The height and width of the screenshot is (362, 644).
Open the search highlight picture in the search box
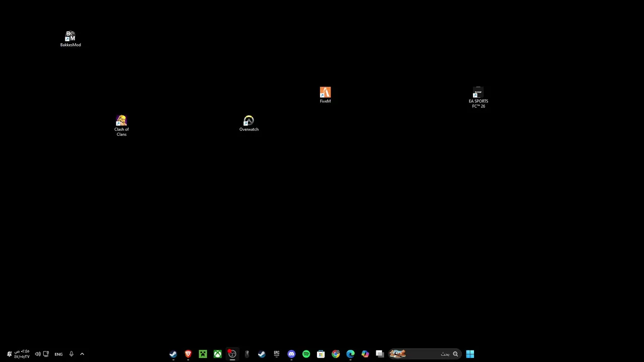(x=397, y=354)
